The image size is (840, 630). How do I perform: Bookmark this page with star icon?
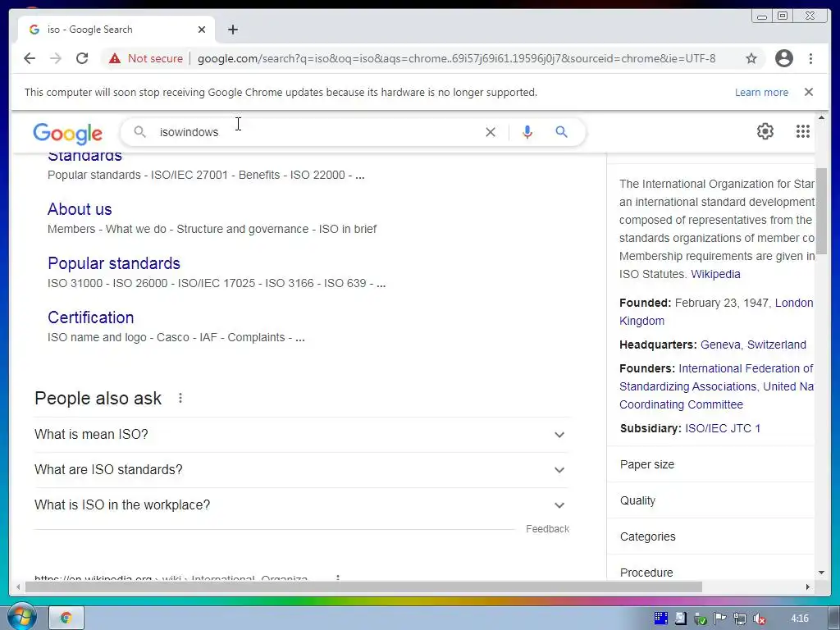pos(751,58)
